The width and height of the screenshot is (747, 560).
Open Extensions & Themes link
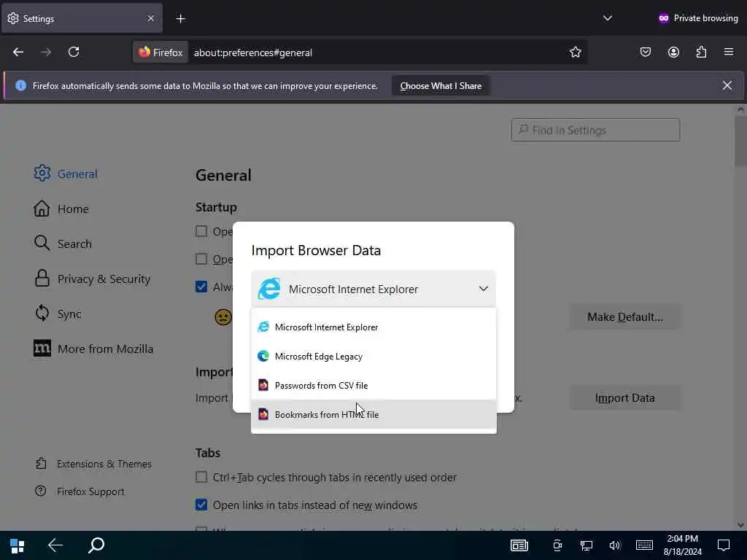[93, 464]
